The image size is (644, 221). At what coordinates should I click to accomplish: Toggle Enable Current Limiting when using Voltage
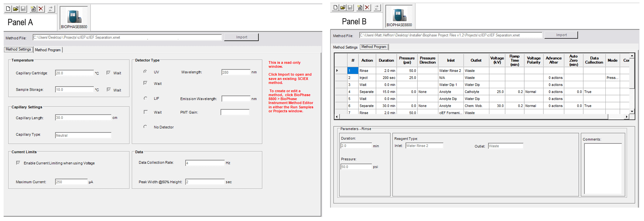tap(18, 163)
